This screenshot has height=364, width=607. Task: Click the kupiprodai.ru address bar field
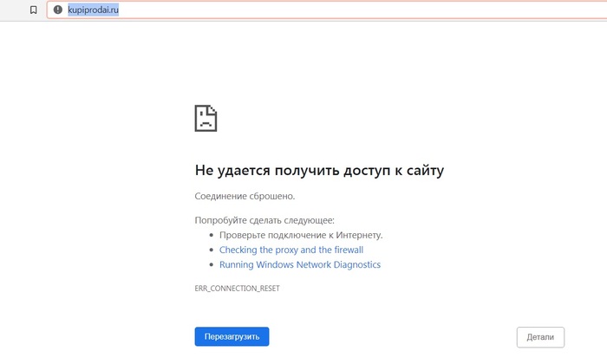(327, 10)
